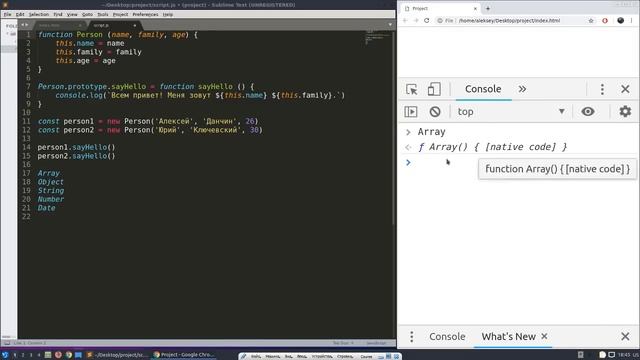Click Chrome back navigation arrow
Viewport: 640px width, 360px height.
(x=405, y=20)
